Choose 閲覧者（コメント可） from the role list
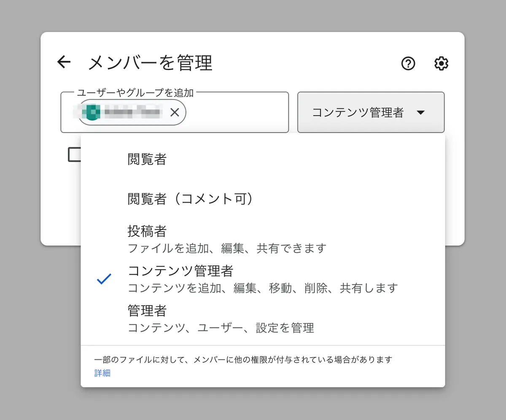 (191, 199)
